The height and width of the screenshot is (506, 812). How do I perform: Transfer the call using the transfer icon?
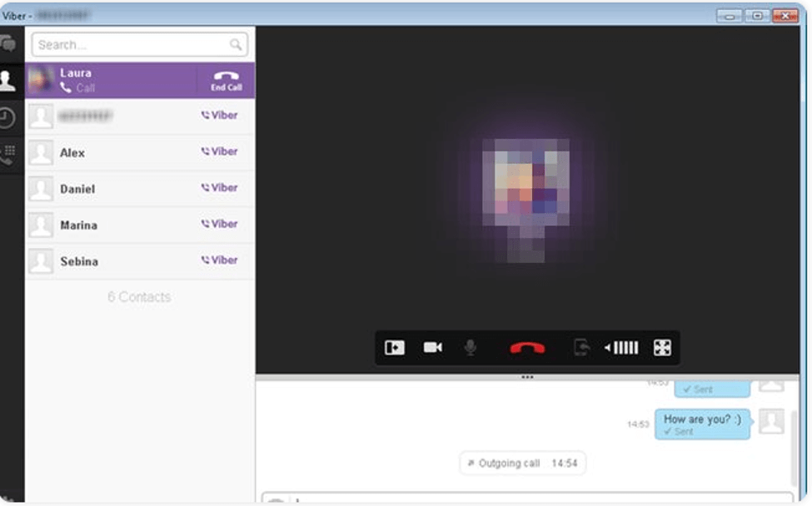coord(581,347)
